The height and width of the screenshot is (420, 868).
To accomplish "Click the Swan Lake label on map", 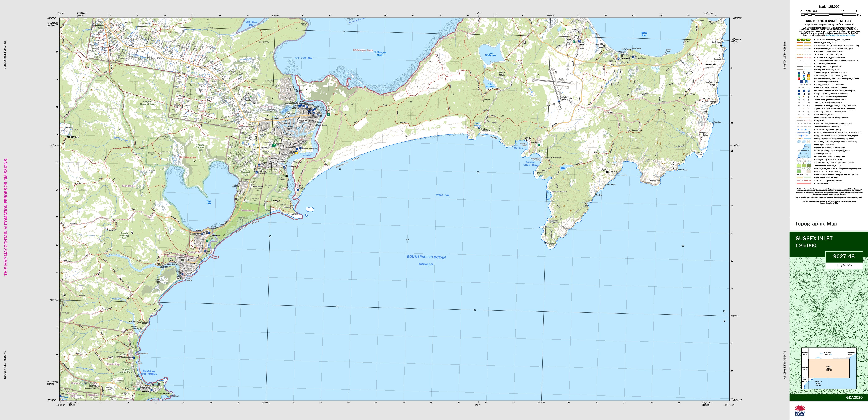I will click(x=209, y=202).
